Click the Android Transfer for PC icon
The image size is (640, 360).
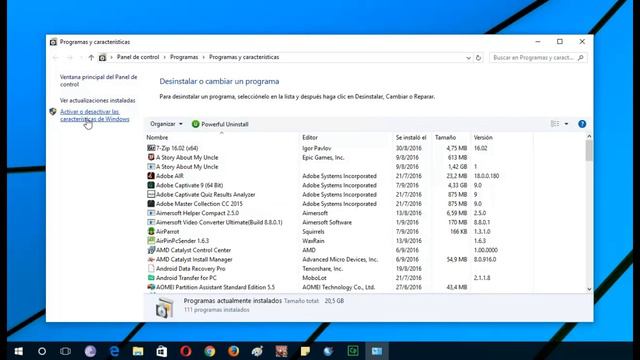[x=151, y=278]
